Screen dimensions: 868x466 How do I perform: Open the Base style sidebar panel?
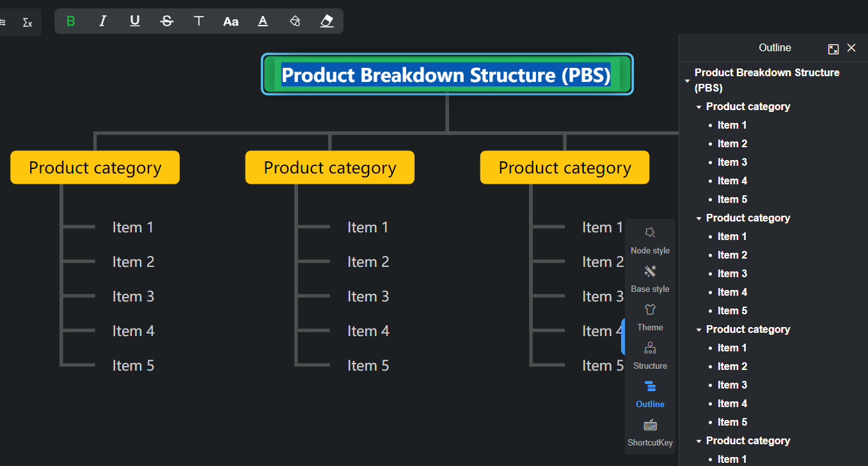click(x=650, y=277)
